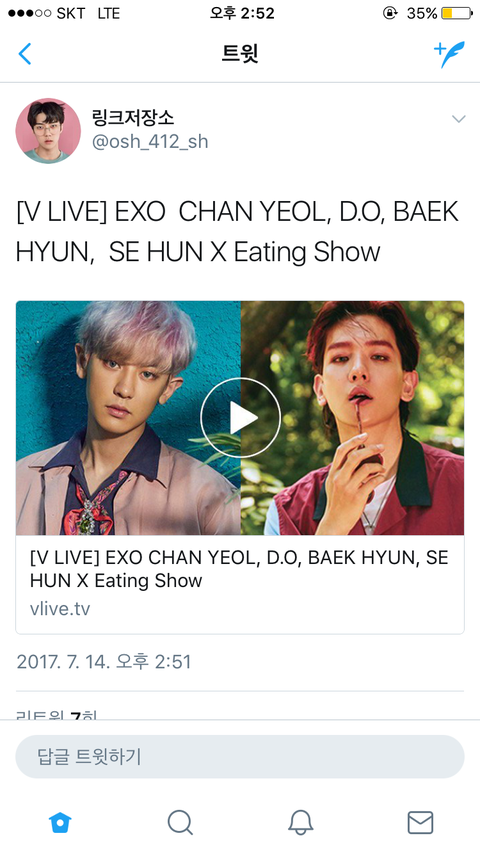The width and height of the screenshot is (480, 854).
Task: Open the @osh_412_sh handle
Action: [x=150, y=142]
